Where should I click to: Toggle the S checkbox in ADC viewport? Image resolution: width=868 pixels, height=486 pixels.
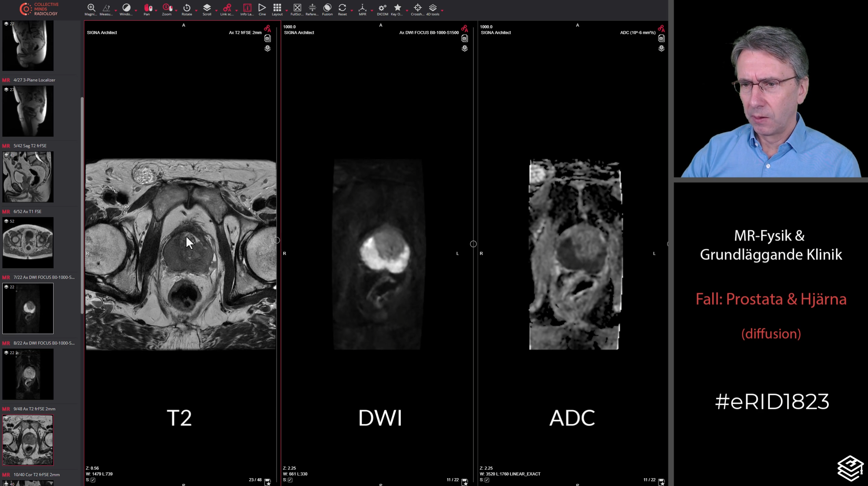click(487, 480)
